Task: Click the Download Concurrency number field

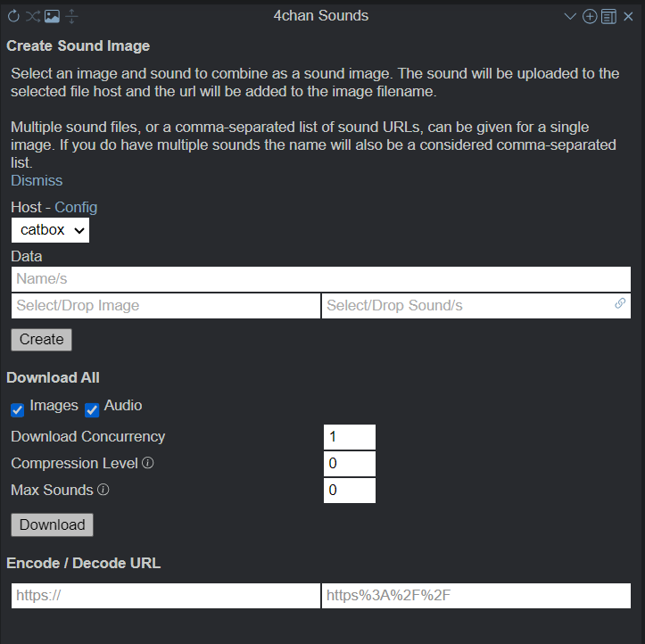Action: [350, 437]
